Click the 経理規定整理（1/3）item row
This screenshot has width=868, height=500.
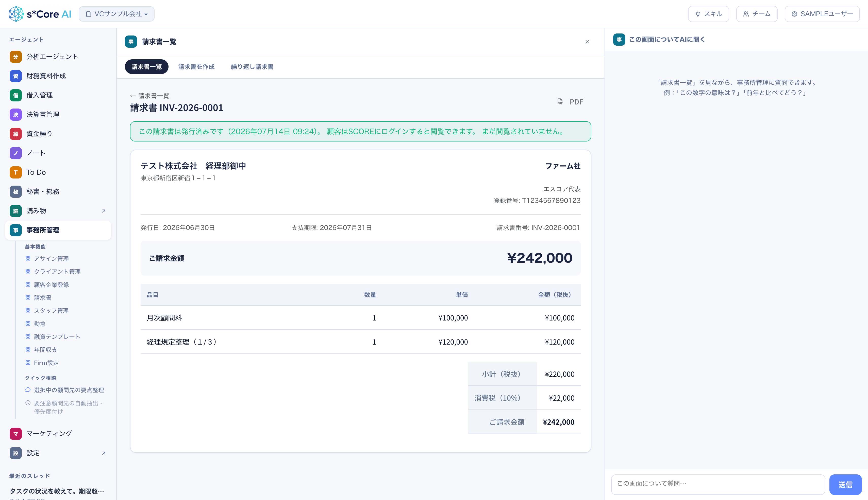360,342
